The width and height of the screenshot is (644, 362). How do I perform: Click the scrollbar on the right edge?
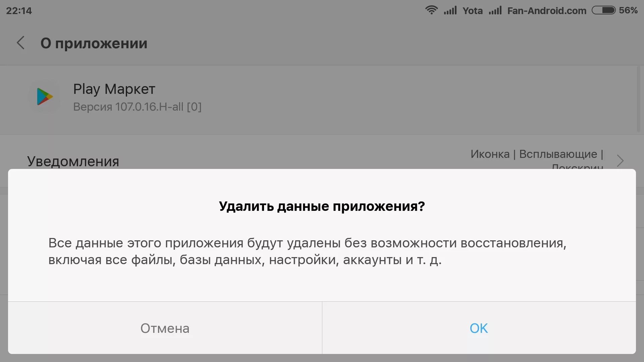(x=638, y=99)
